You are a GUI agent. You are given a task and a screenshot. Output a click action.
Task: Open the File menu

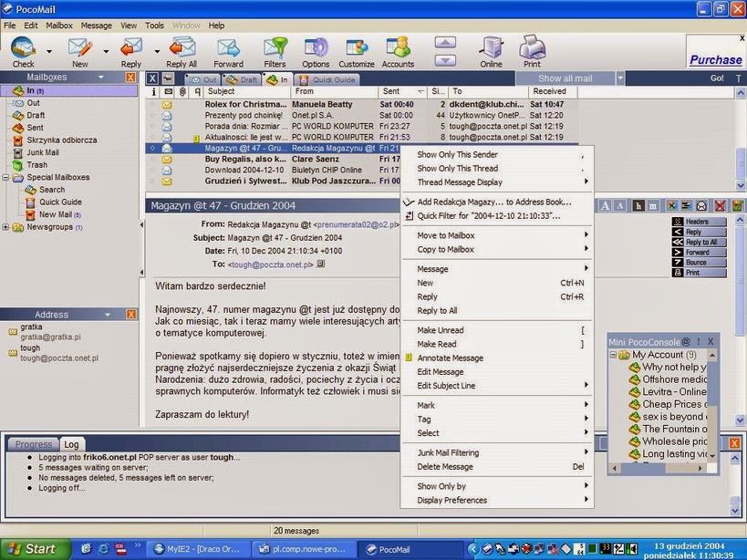pos(9,26)
